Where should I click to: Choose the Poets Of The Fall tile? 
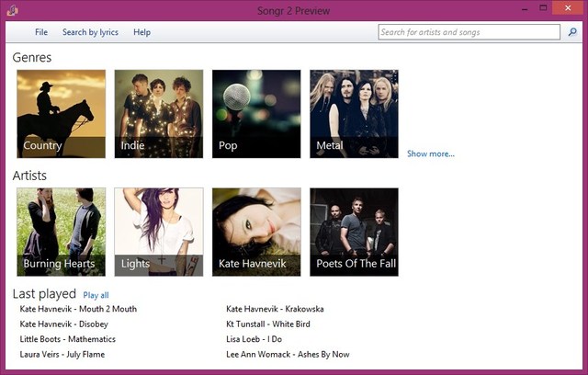pyautogui.click(x=354, y=233)
